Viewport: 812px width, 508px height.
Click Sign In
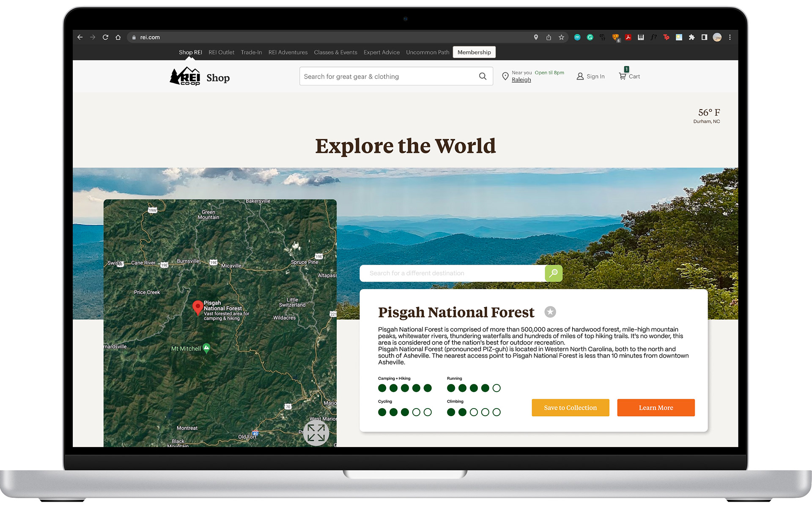click(590, 76)
